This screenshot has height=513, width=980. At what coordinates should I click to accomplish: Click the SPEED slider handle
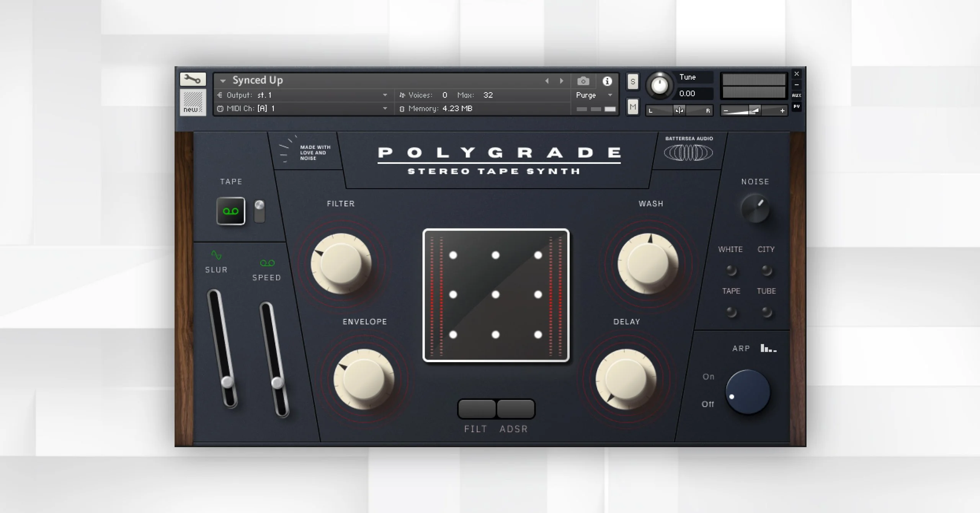pyautogui.click(x=277, y=382)
